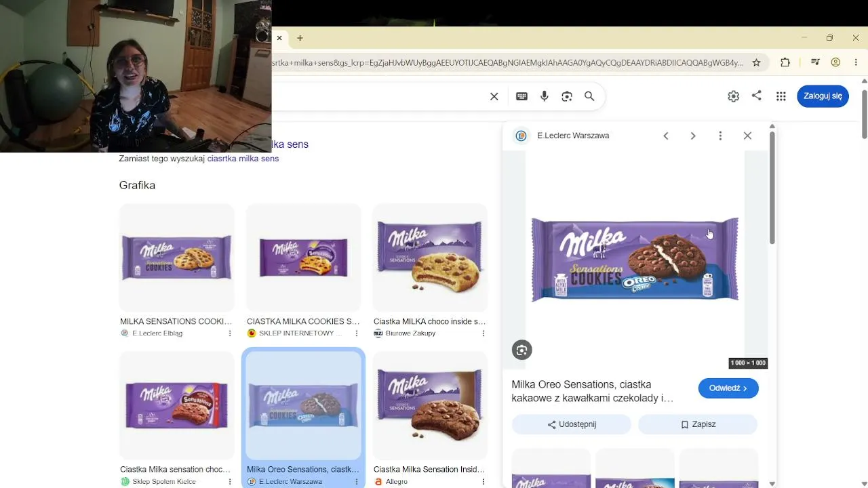
Task: Open the Ciastka Milka Sensation Inside thumbnail
Action: [430, 405]
